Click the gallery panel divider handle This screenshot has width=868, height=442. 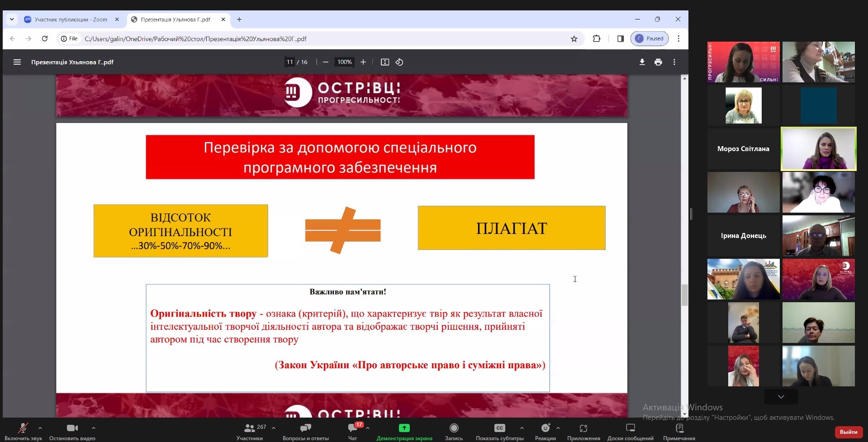[x=691, y=214]
